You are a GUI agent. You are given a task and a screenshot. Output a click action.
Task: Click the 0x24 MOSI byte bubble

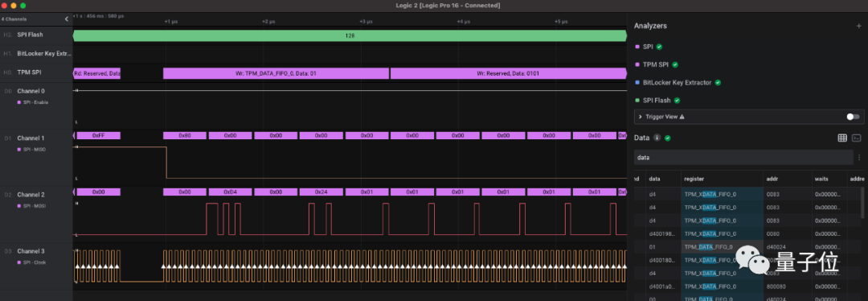(x=321, y=192)
